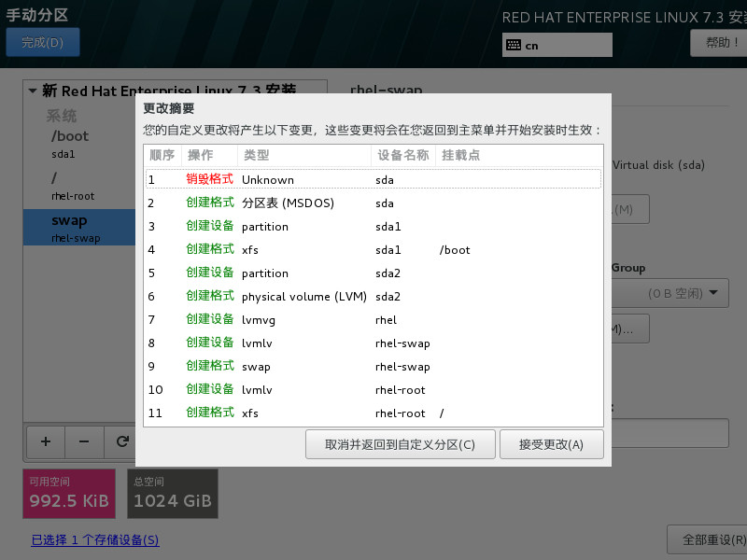Viewport: 747px width, 560px height.
Task: Click the keyboard layout icon next to cn
Action: (514, 45)
